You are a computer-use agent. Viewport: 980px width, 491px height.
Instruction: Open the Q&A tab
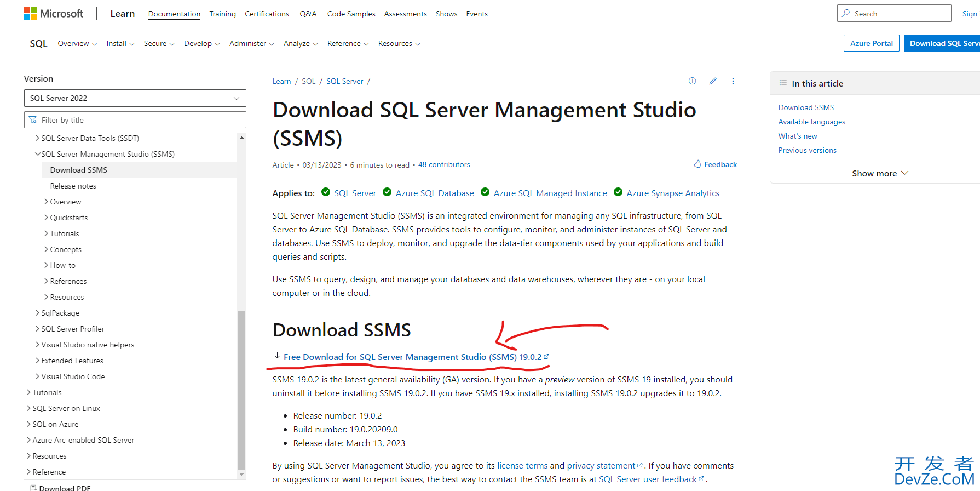308,14
